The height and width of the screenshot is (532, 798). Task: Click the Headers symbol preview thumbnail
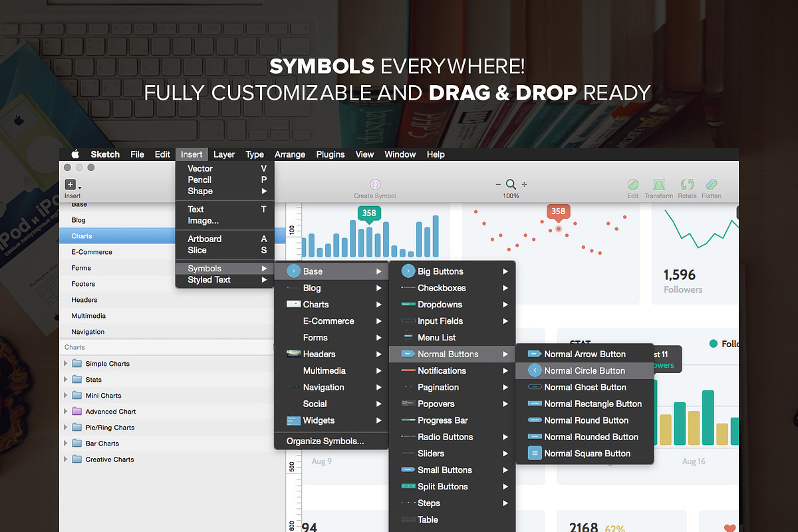(293, 354)
